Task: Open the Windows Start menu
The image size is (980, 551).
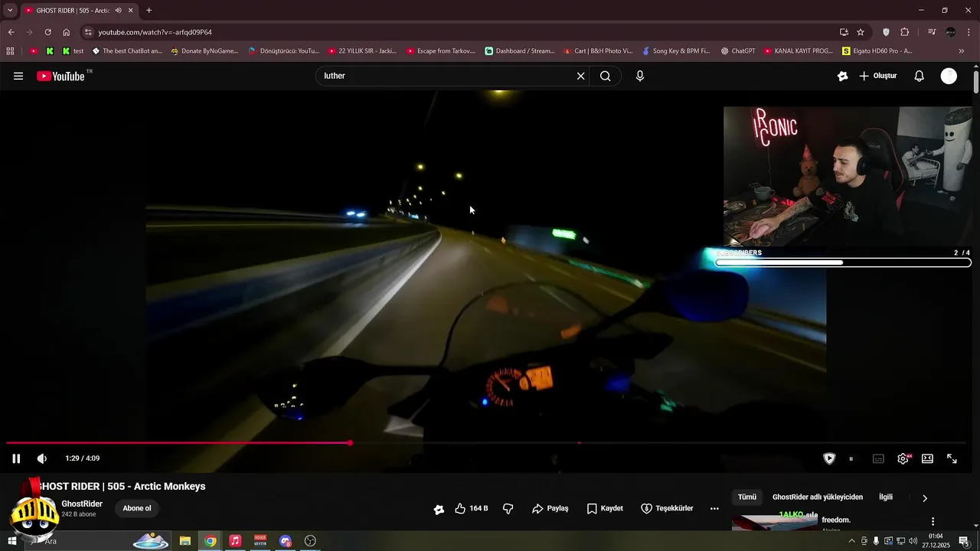Action: (12, 541)
